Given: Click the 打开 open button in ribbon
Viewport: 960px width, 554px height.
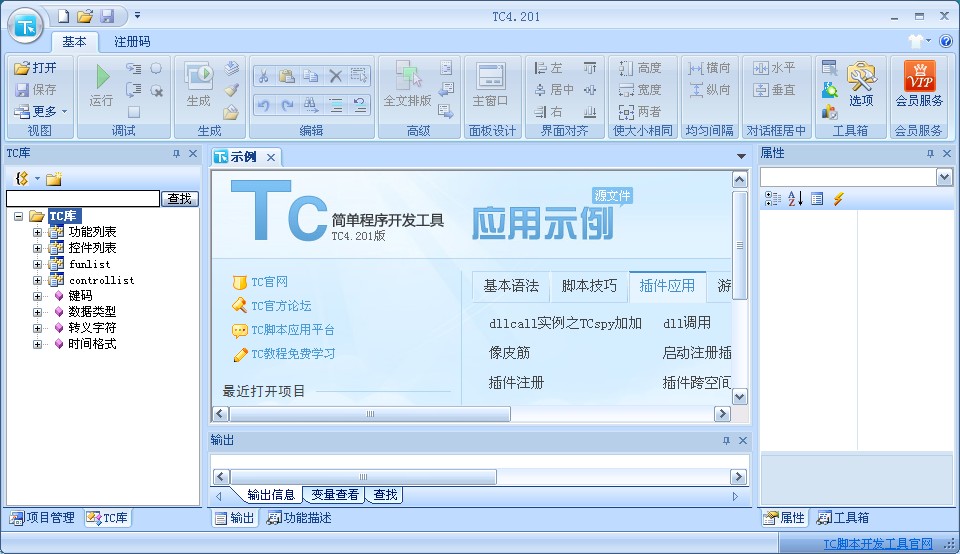Looking at the screenshot, I should 36,67.
